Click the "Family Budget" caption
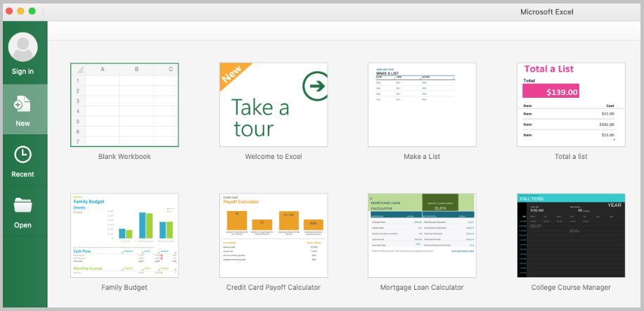This screenshot has width=644, height=311. (124, 287)
